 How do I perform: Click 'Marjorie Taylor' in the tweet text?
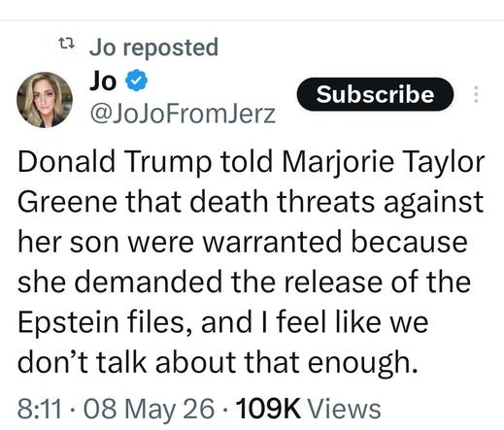click(384, 162)
